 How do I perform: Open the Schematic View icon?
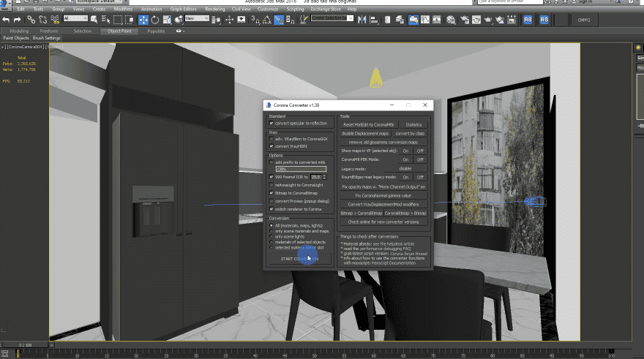437,20
